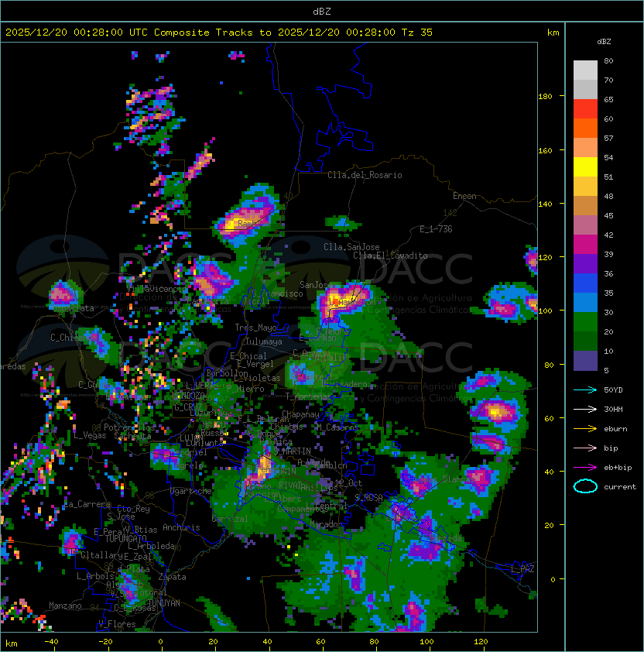This screenshot has height=652, width=644.
Task: Click the 'TUNUYAN' map label
Action: [x=164, y=603]
